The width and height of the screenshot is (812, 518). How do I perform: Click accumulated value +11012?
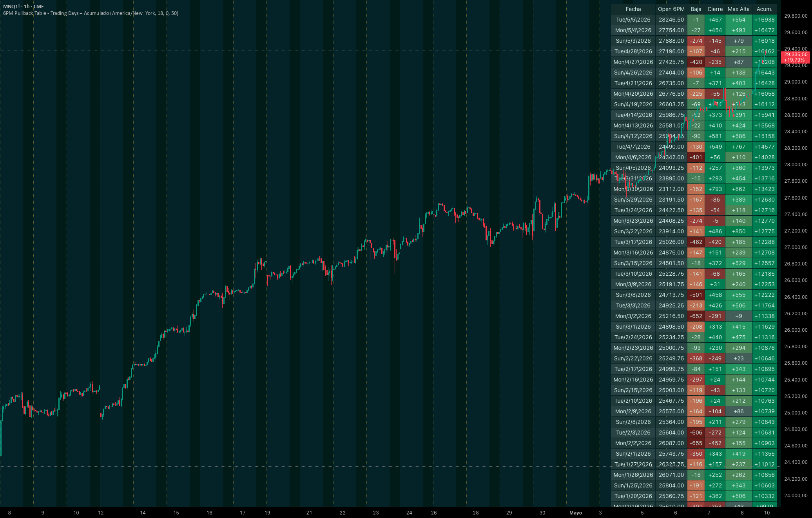765,464
